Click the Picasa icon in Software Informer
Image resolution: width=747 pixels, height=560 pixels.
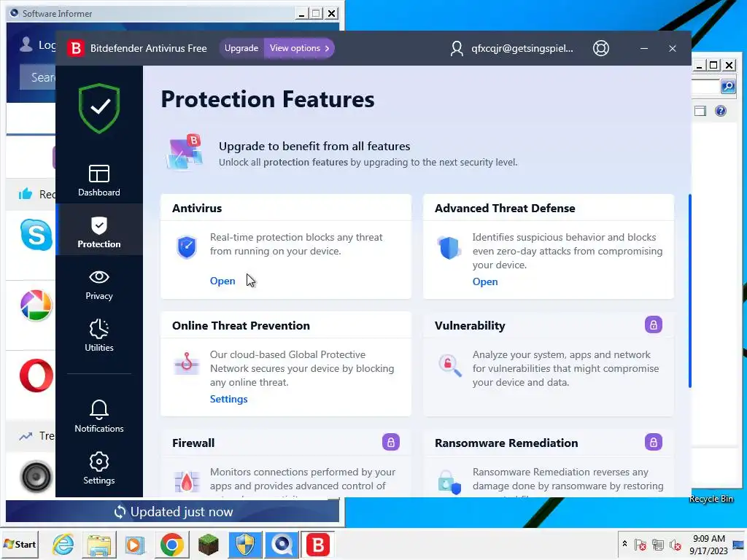(x=36, y=306)
